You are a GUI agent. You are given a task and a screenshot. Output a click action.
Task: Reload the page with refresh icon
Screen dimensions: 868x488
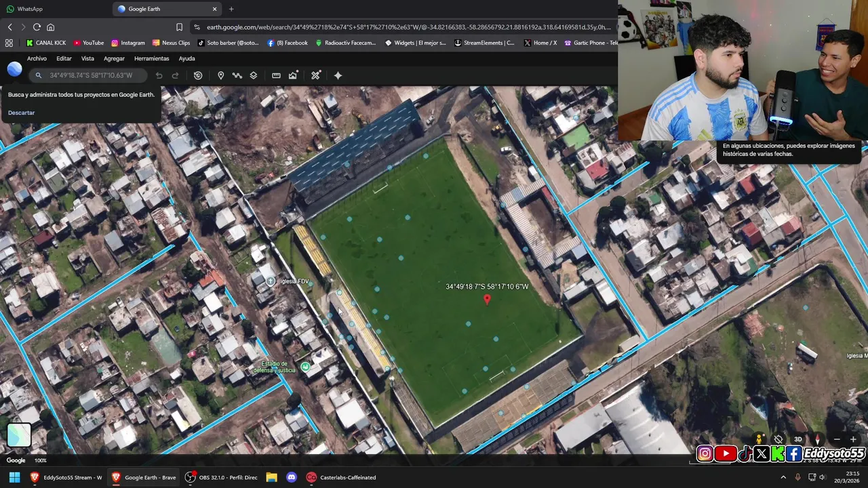(x=37, y=27)
